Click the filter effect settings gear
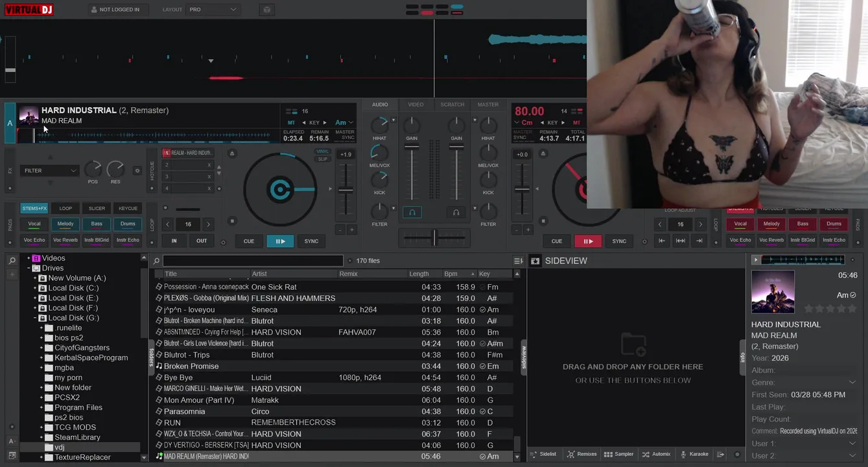The width and height of the screenshot is (868, 467). [x=137, y=171]
